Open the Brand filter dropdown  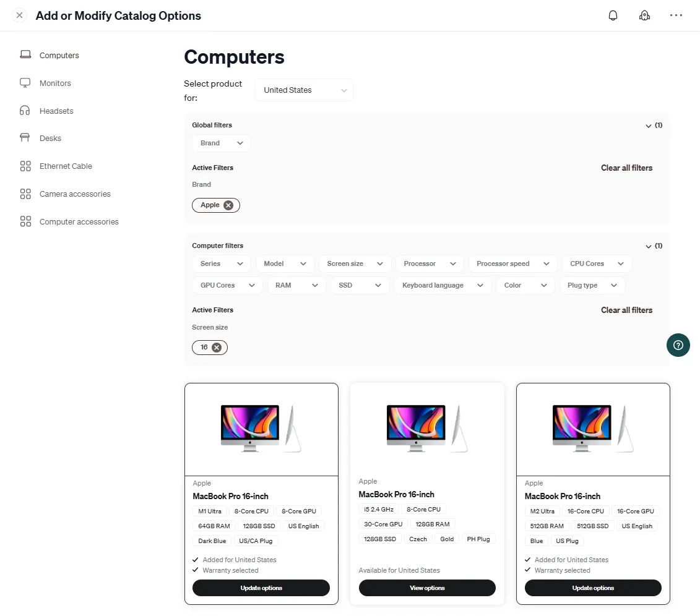222,143
